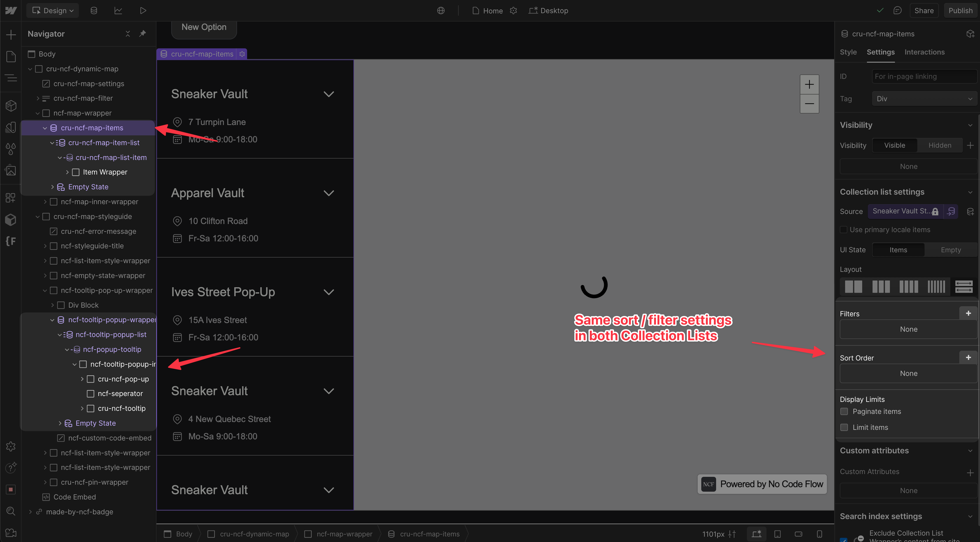This screenshot has width=980, height=542.
Task: Click the globe locale icon in top bar
Action: click(440, 11)
